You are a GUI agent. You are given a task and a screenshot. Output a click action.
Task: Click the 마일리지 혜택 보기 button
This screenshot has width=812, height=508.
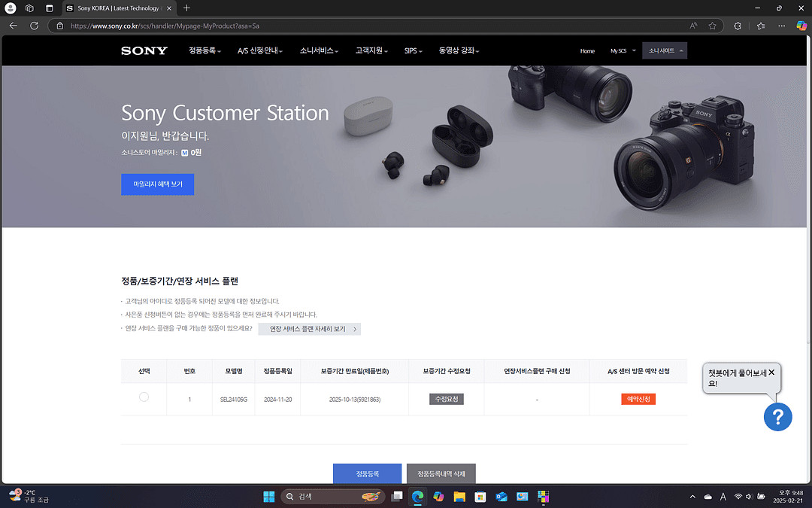point(157,184)
